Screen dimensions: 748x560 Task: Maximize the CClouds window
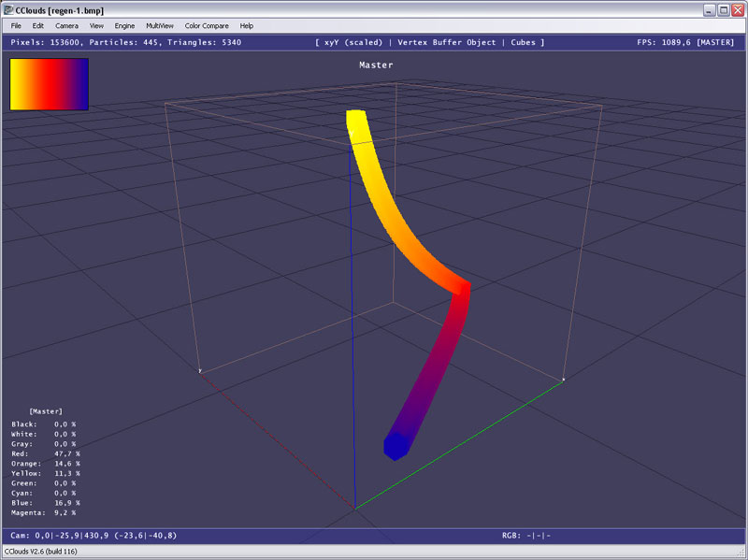pos(723,9)
